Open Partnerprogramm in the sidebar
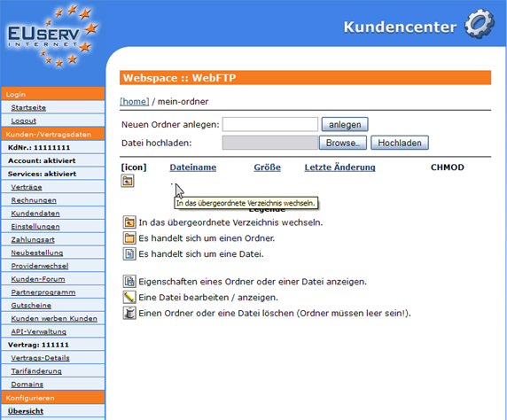 tap(43, 292)
